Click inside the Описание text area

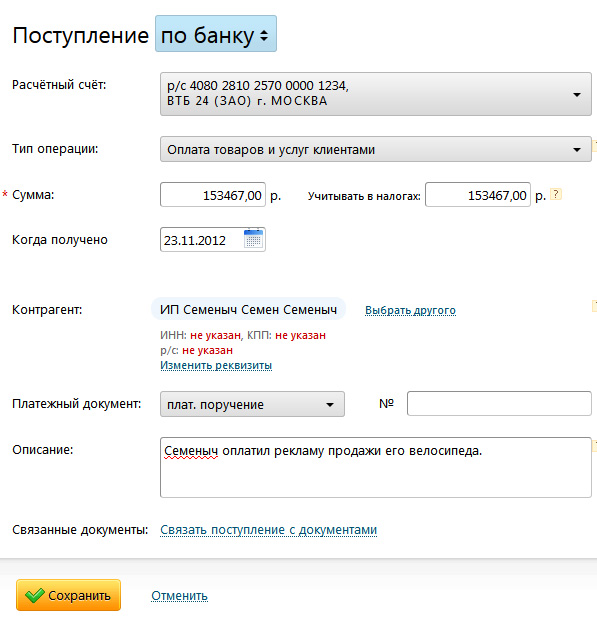(x=376, y=467)
